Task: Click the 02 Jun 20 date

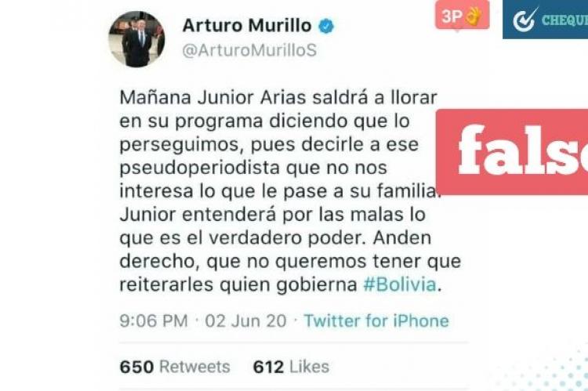Action: tap(245, 321)
